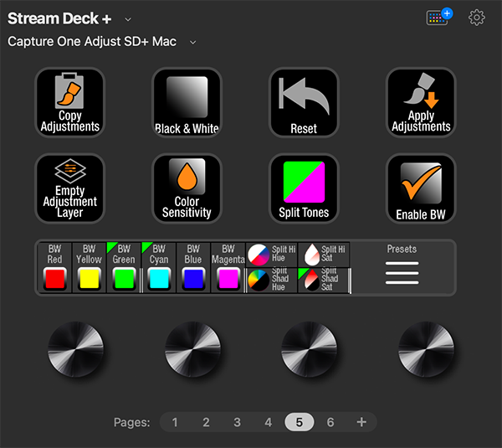Click the BW Yellow touch strip item

pyautogui.click(x=89, y=268)
